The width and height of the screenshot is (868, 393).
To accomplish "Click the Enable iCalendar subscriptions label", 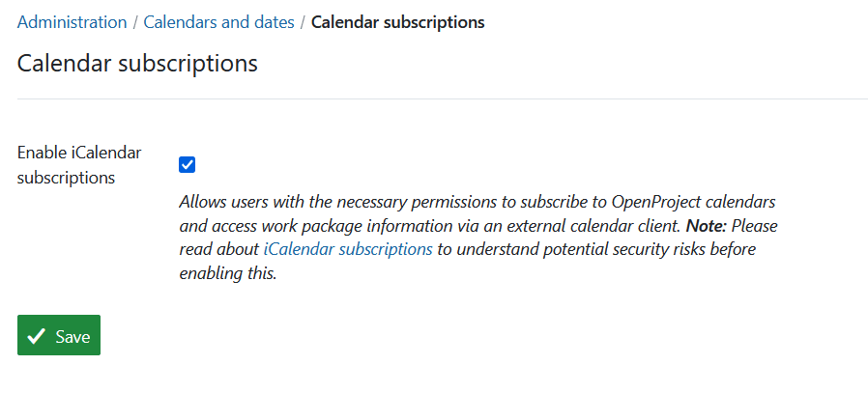I will click(79, 165).
